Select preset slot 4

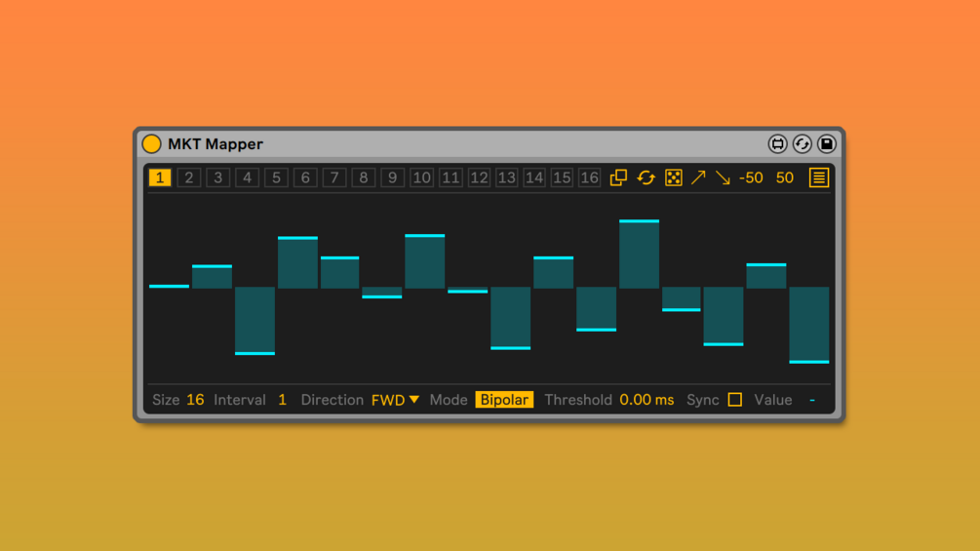247,177
